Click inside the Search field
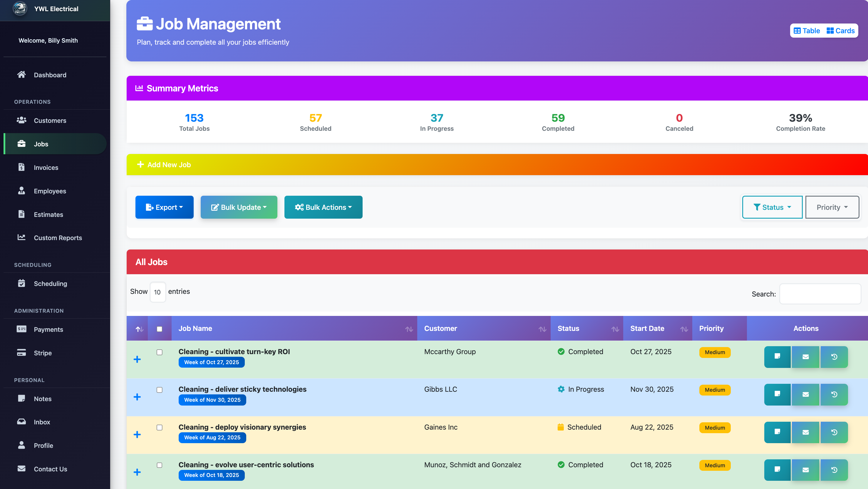The image size is (868, 489). coord(820,294)
